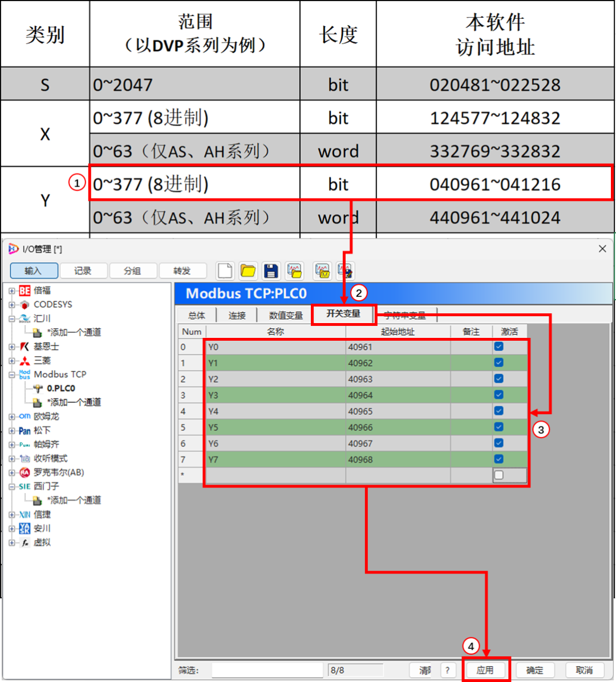Uncheck the 激活 box for Y7
616x682 pixels.
(x=499, y=459)
